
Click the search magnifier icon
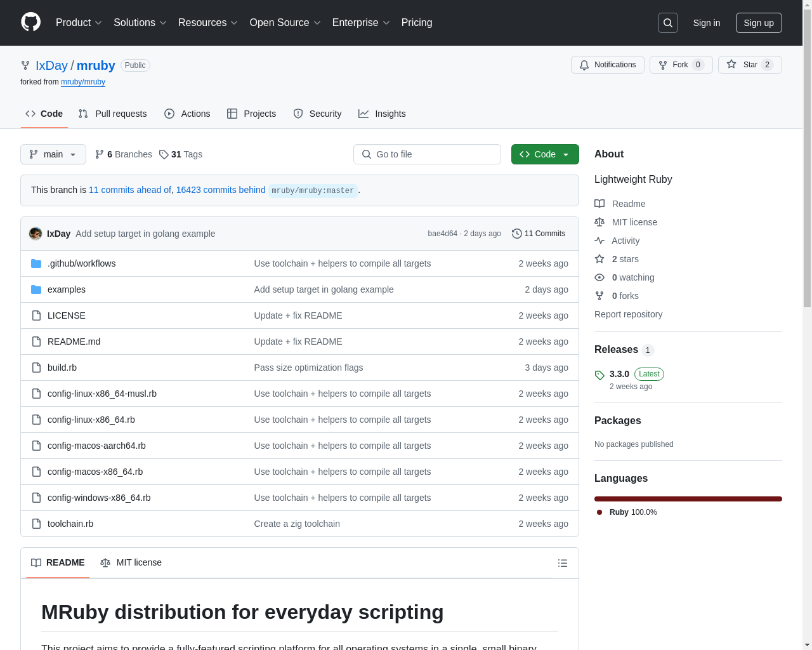point(668,23)
